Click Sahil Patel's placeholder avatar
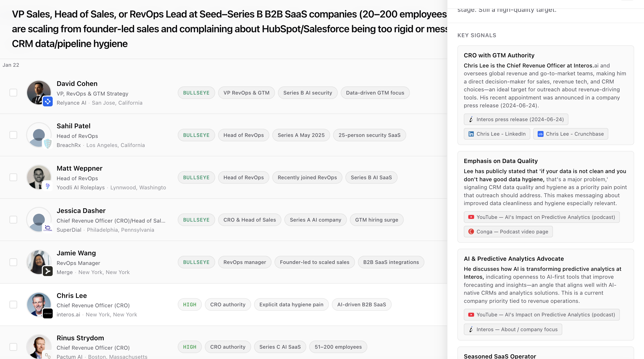Screen dimensions: 644x359 pyautogui.click(x=39, y=135)
